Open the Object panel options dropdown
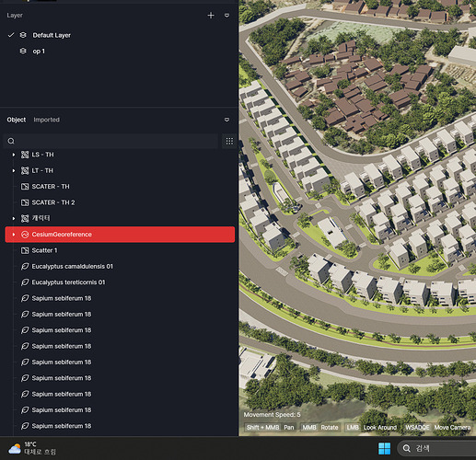The width and height of the screenshot is (476, 460). [x=226, y=120]
